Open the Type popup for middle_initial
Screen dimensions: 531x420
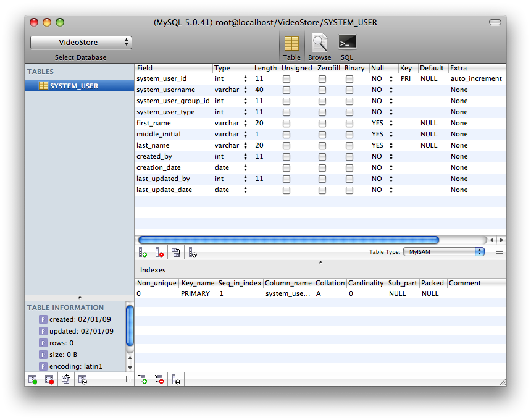coord(245,134)
